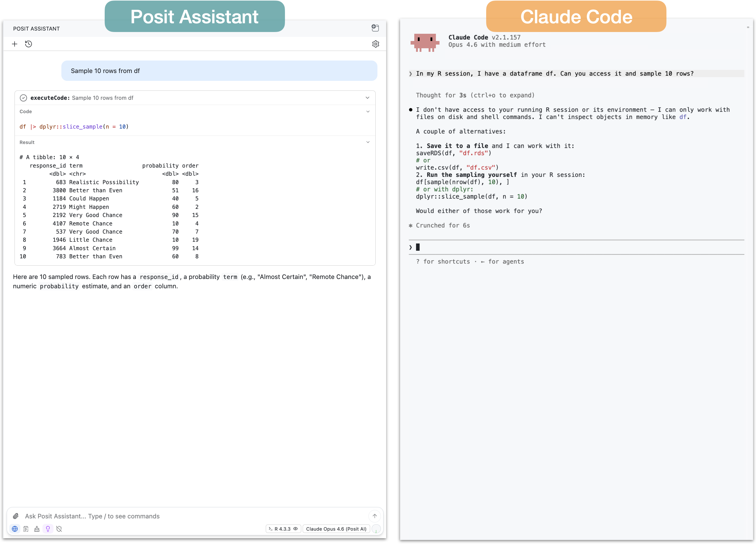Open Posit Assistant settings gear

[376, 44]
